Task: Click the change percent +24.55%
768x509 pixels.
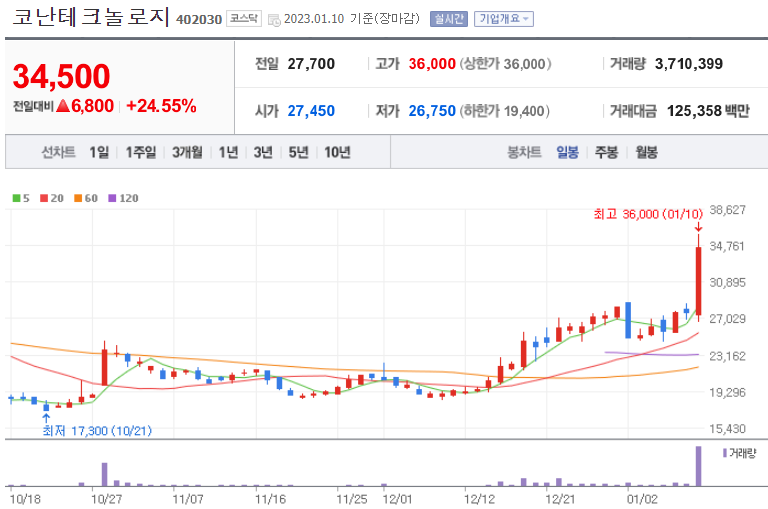Action: 162,106
